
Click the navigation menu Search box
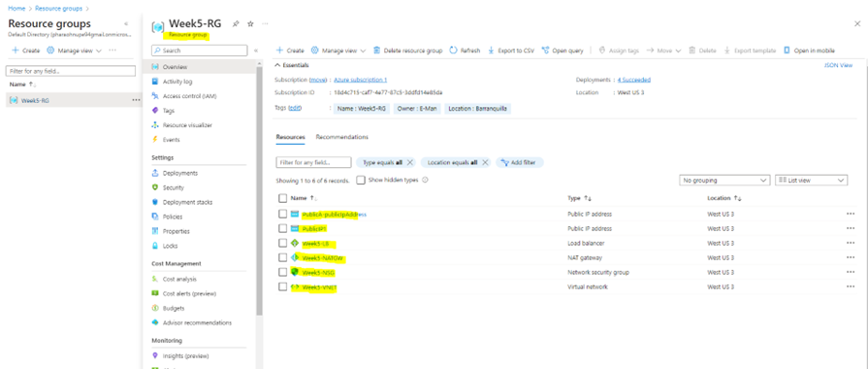point(199,50)
